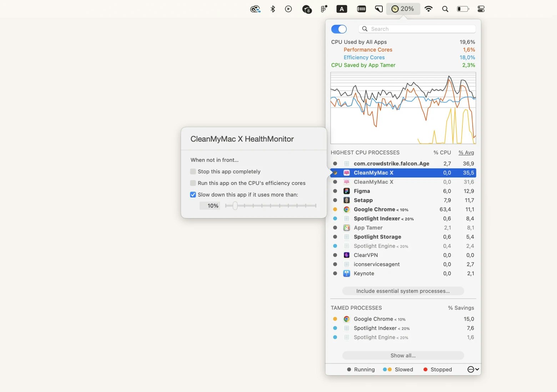
Task: Sort processes by % CPU column
Action: [x=442, y=152]
